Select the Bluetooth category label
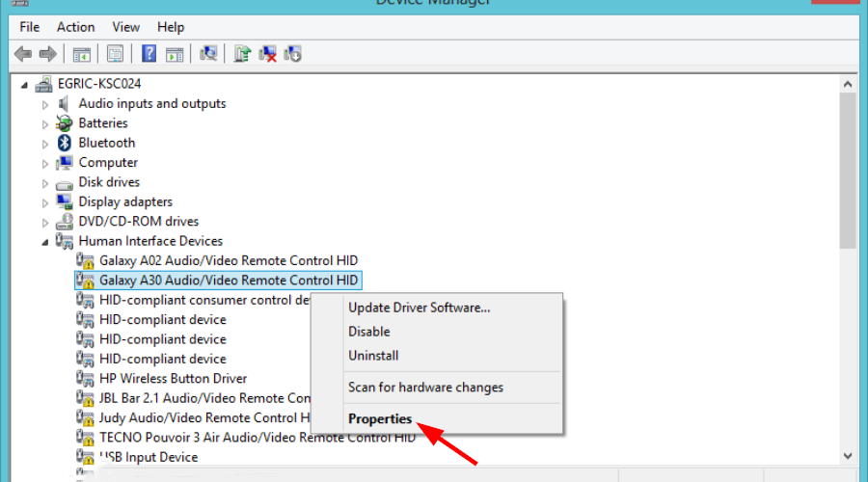 pyautogui.click(x=107, y=143)
